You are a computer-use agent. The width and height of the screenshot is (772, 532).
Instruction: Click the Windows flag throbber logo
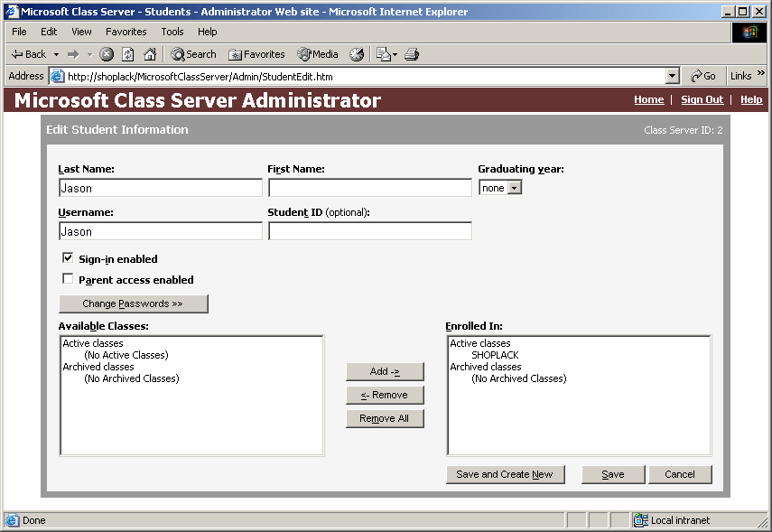(x=749, y=33)
